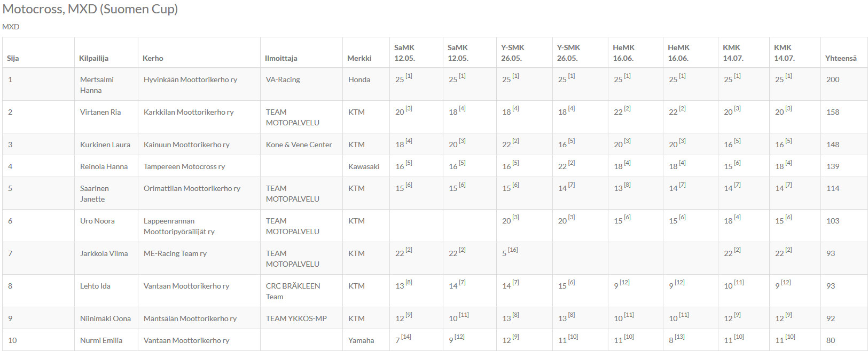Click club Hyvinkään Moottorikerho ry

190,79
